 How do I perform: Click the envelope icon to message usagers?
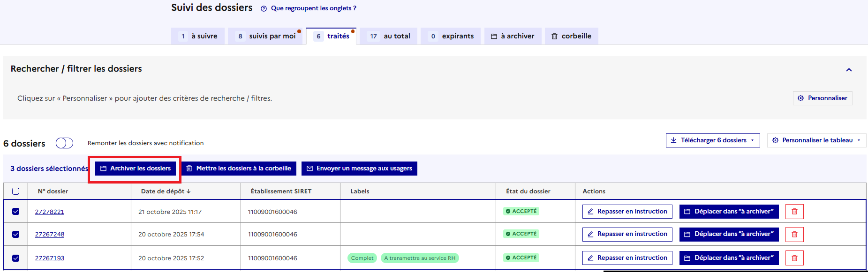point(310,169)
